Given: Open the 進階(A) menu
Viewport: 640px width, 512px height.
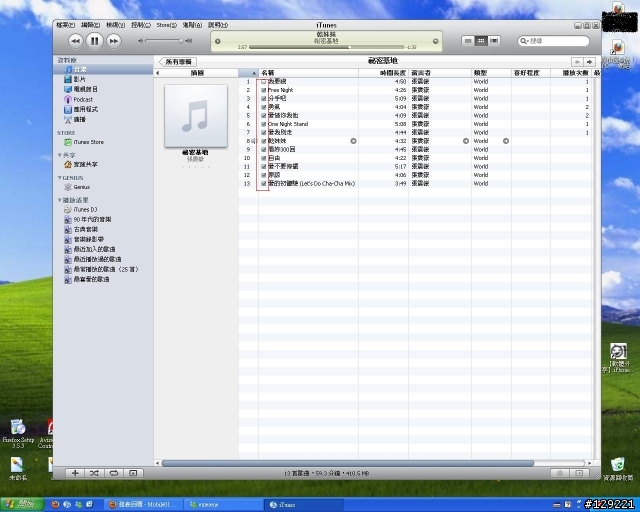Looking at the screenshot, I should point(192,25).
